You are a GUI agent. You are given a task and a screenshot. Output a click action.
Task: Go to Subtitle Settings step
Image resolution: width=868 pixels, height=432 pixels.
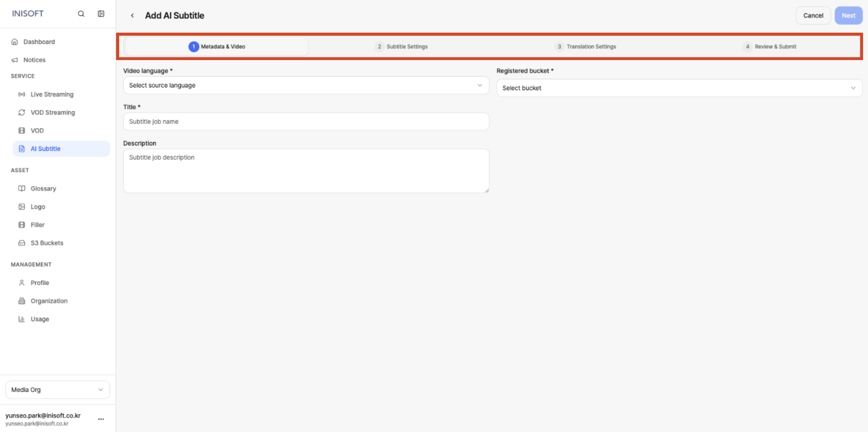pyautogui.click(x=401, y=47)
